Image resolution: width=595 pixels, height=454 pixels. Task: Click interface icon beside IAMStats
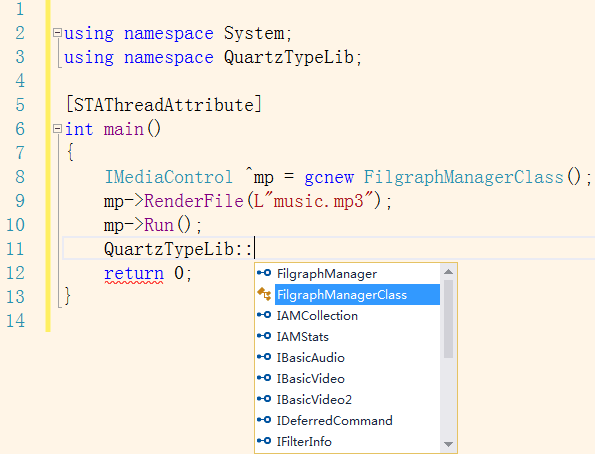pyautogui.click(x=264, y=336)
